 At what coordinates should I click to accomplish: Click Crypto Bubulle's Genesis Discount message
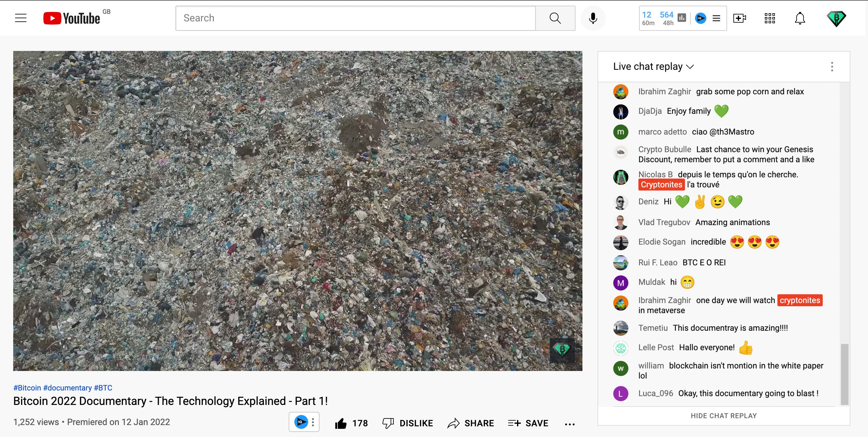[x=726, y=154]
